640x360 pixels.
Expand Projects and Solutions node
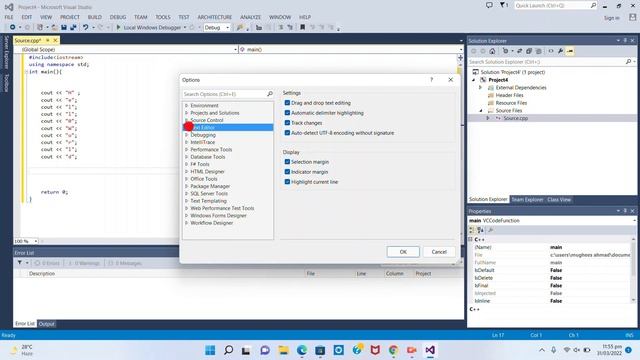tap(187, 113)
